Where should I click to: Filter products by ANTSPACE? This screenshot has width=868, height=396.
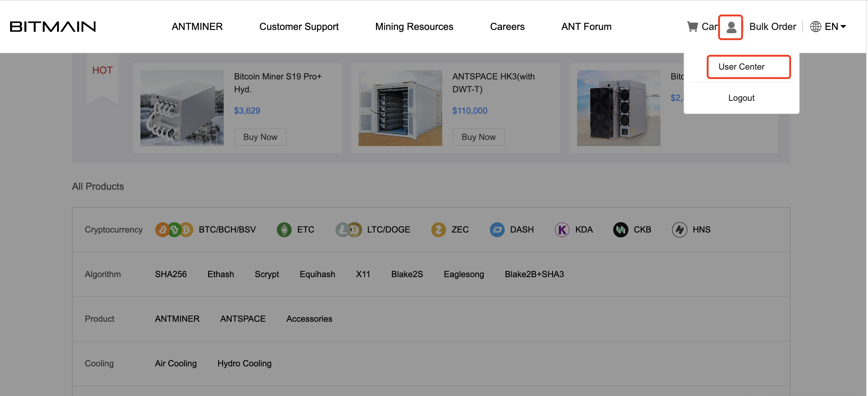243,319
